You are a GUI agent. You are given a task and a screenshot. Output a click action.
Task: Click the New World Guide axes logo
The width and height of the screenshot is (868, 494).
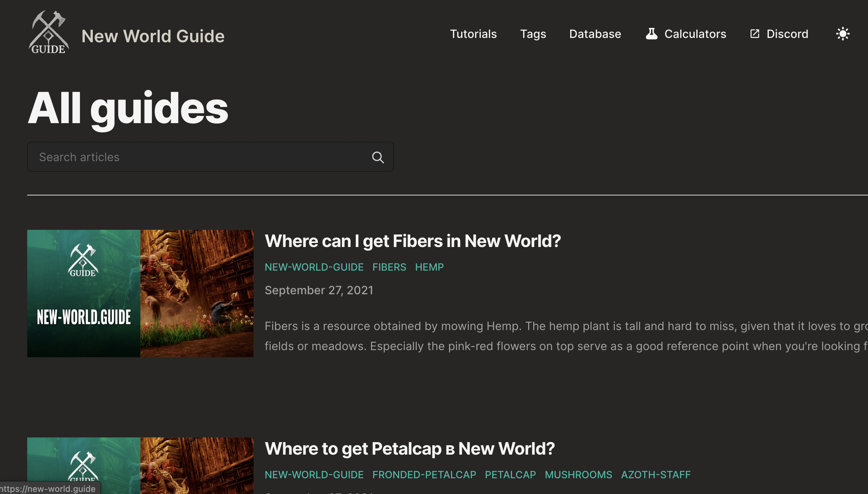[49, 33]
